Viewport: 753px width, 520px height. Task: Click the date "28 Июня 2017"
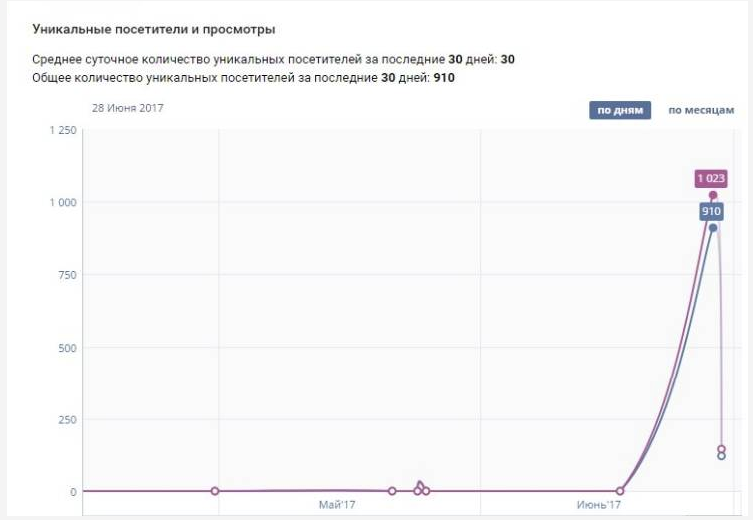click(127, 108)
